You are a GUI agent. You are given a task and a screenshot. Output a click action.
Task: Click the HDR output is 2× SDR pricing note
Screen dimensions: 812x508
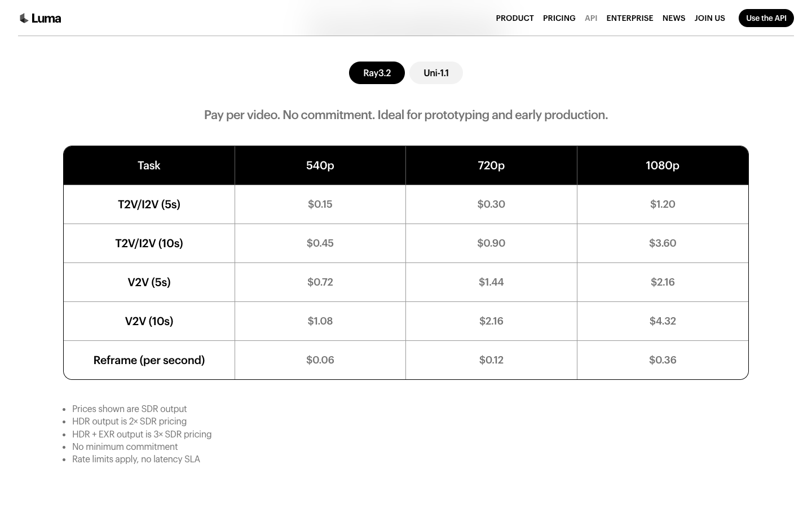(x=129, y=421)
